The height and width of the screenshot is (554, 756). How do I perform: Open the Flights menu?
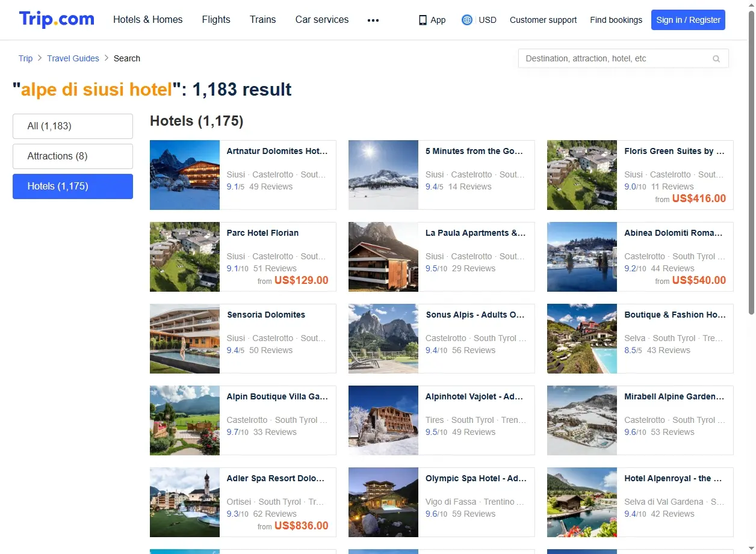216,20
